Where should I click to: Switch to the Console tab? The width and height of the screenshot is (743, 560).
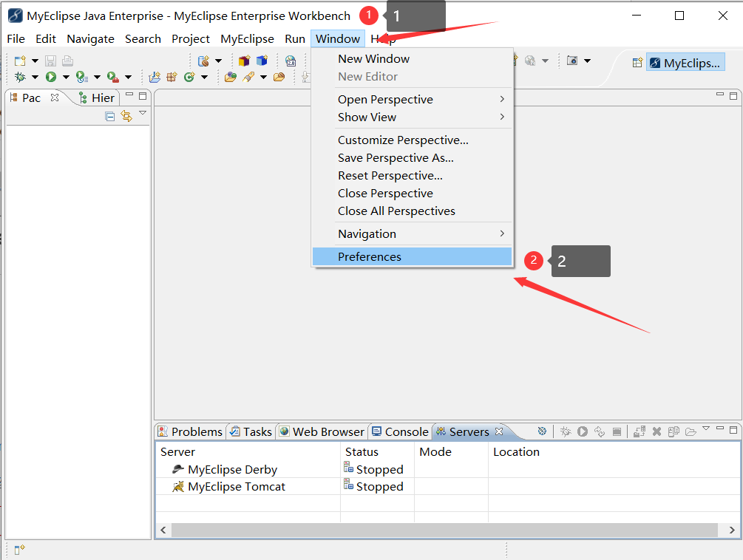(x=401, y=431)
